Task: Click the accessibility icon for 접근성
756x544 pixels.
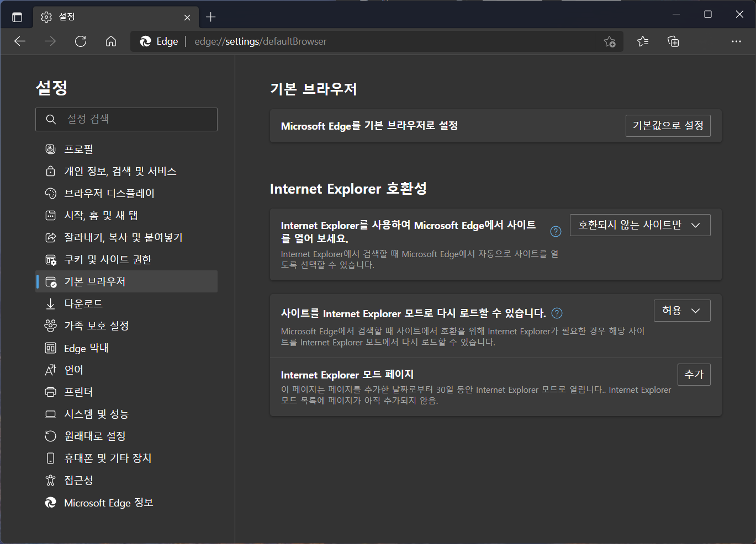Action: [50, 480]
